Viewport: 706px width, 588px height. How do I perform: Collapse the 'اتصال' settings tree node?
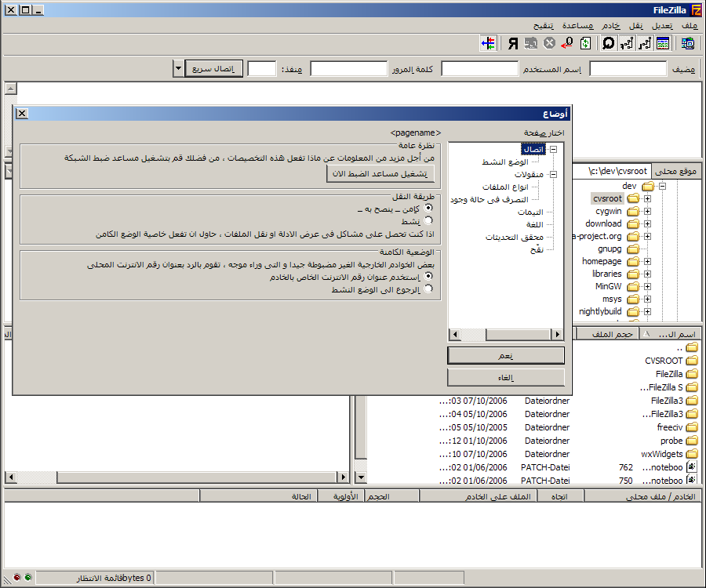tap(554, 149)
